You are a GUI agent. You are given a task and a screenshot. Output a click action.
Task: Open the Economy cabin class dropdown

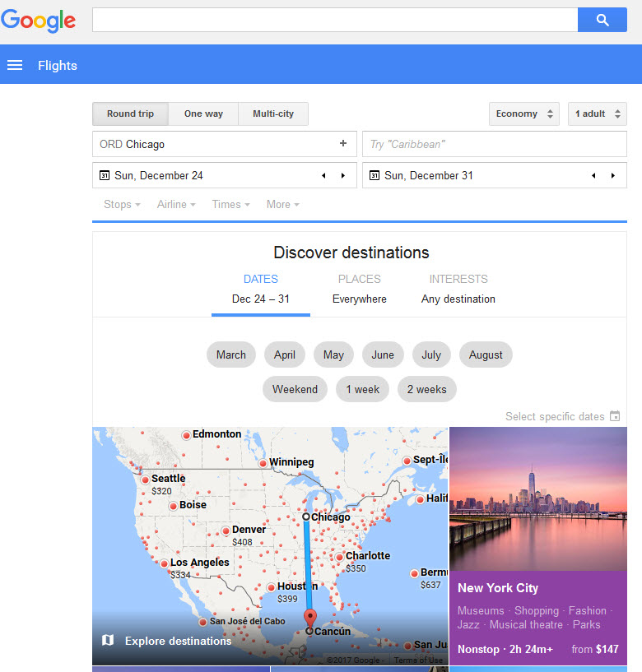(524, 114)
